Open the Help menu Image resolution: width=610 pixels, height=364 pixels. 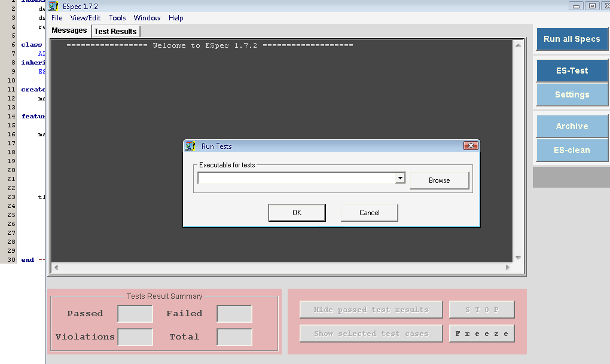coord(176,18)
